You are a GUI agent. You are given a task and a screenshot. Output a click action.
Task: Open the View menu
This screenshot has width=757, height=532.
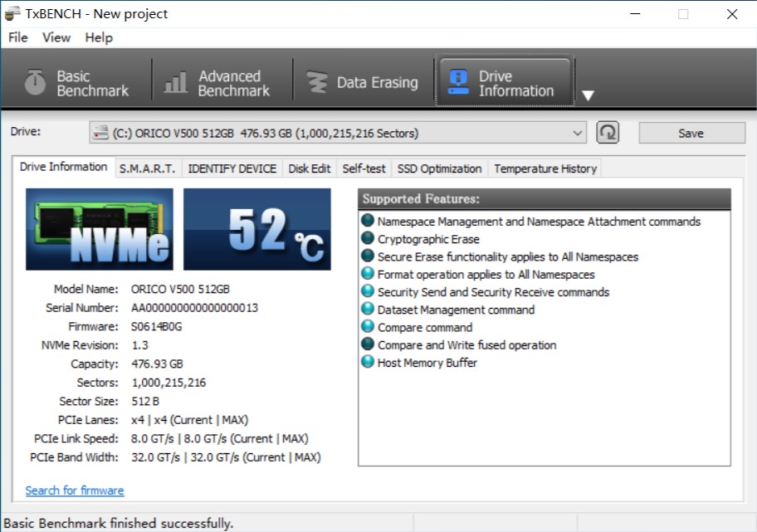pos(56,37)
